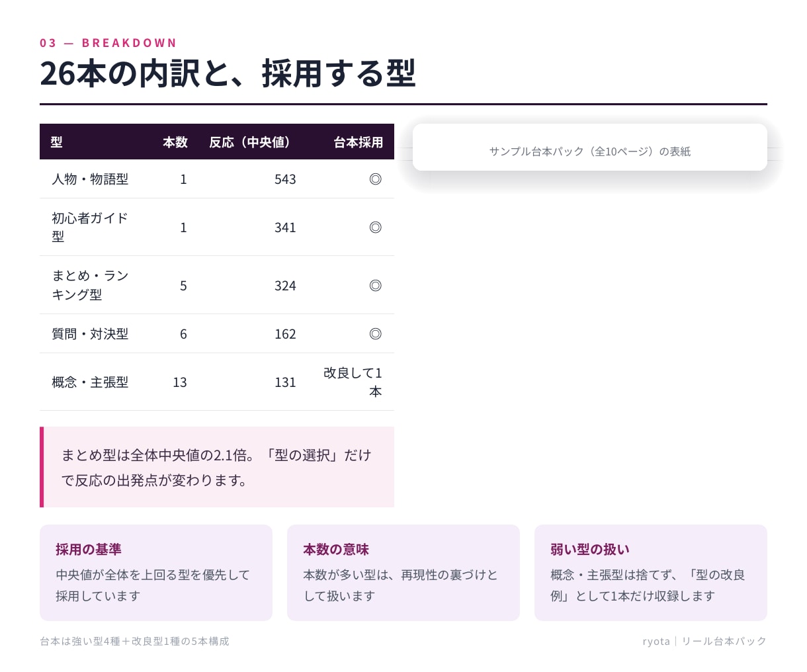This screenshot has height=672, width=807.
Task: Click the 本数 column header
Action: pyautogui.click(x=175, y=142)
